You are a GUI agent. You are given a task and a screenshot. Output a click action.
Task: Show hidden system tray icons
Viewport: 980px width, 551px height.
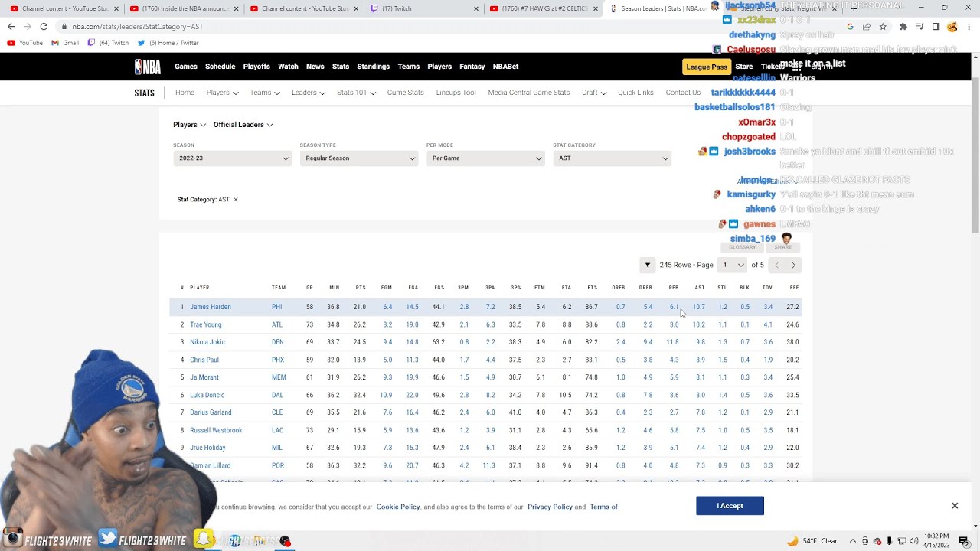click(853, 541)
